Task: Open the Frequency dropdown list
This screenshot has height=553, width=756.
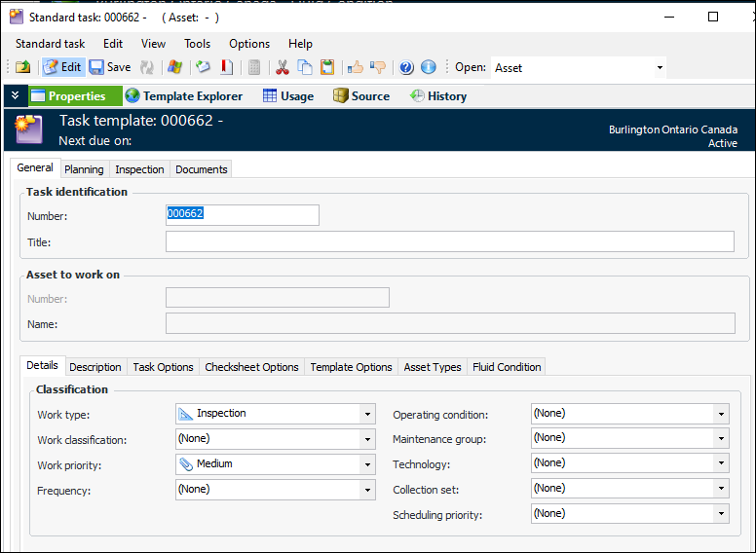Action: tap(367, 490)
